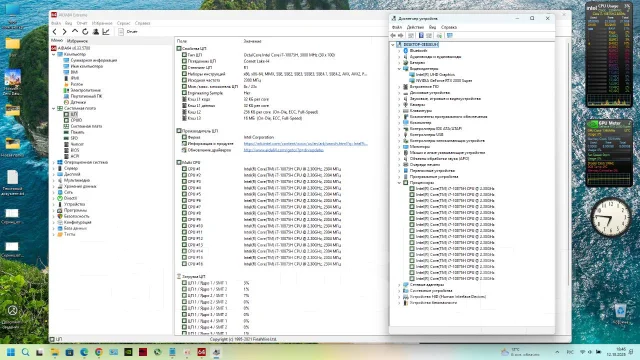Open Файл menu in Device Manager
640x360 pixels.
point(397,27)
